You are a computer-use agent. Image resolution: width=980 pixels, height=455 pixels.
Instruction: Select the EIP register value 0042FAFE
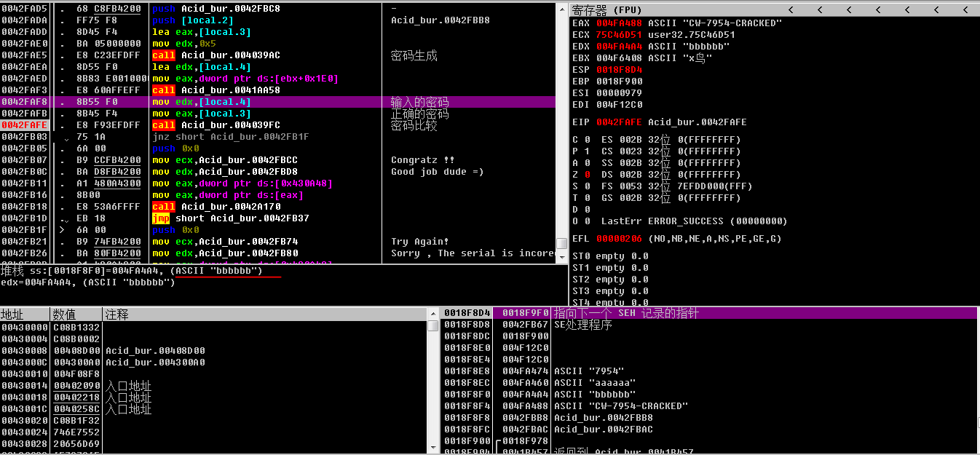click(x=619, y=122)
